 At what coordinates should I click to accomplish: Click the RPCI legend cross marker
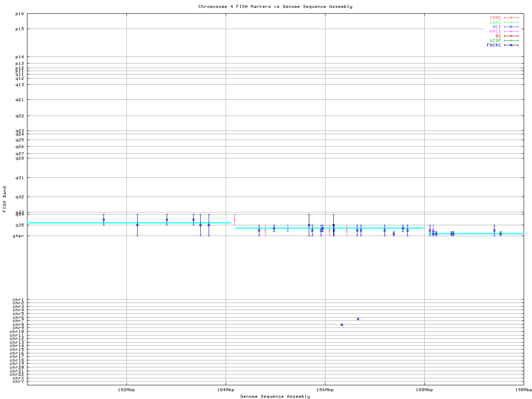[x=511, y=31]
